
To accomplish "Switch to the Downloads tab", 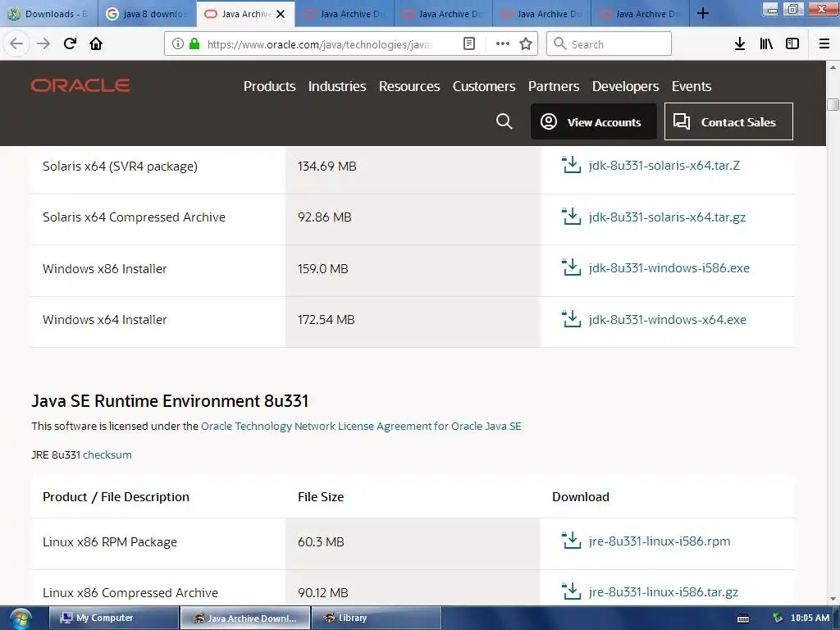I will pos(48,14).
